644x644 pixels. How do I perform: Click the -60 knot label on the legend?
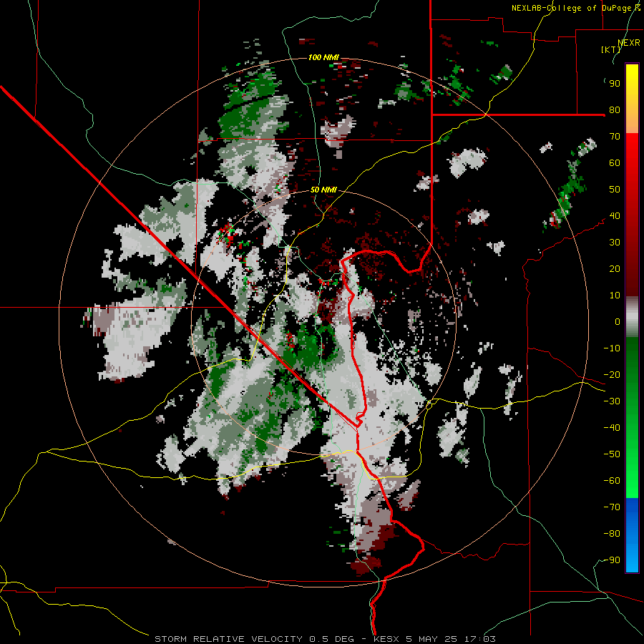click(612, 481)
